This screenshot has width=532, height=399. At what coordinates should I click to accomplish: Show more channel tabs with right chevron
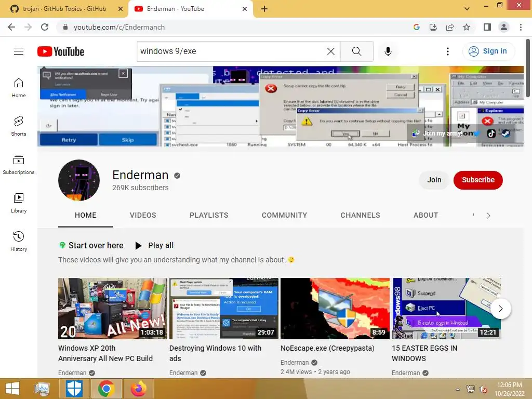click(488, 216)
